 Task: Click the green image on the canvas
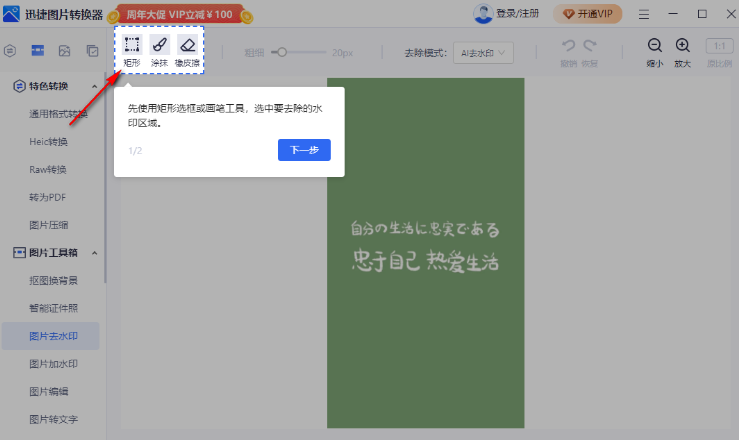(x=426, y=253)
